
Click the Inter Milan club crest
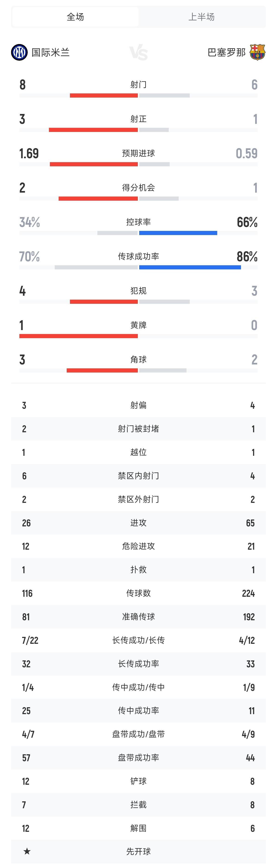point(19,52)
